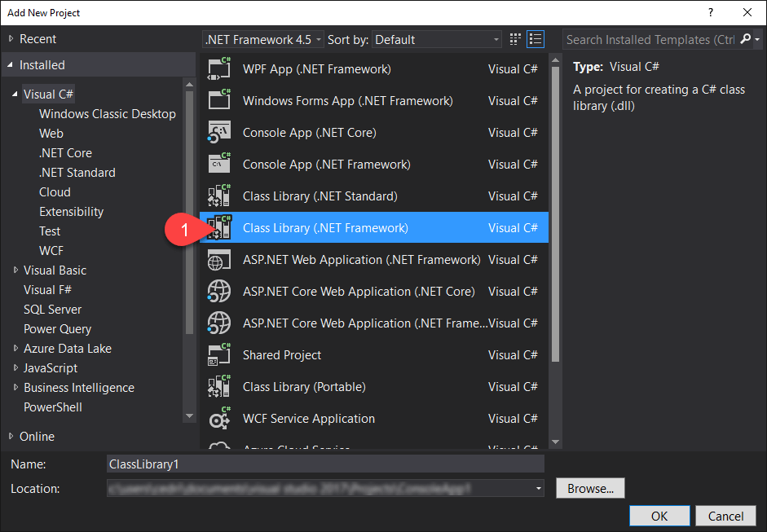Select Windows Classic Desktop in the sidebar
The width and height of the screenshot is (767, 532).
click(x=107, y=113)
